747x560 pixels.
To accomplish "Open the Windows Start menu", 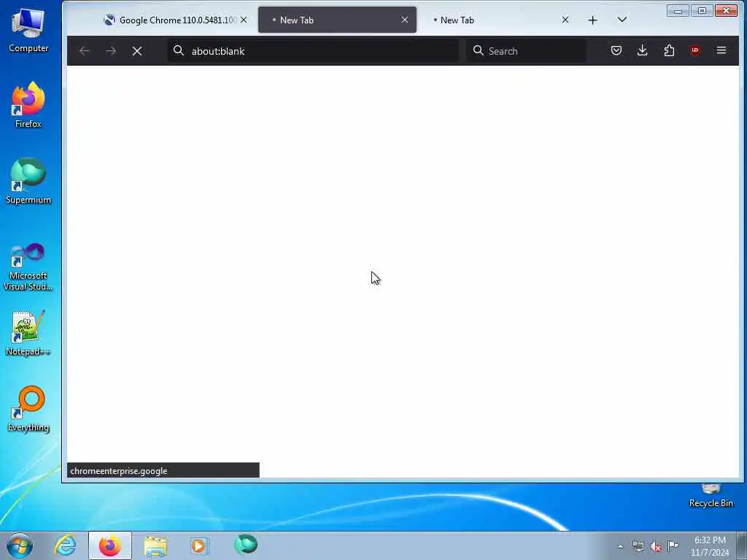I will 20,545.
